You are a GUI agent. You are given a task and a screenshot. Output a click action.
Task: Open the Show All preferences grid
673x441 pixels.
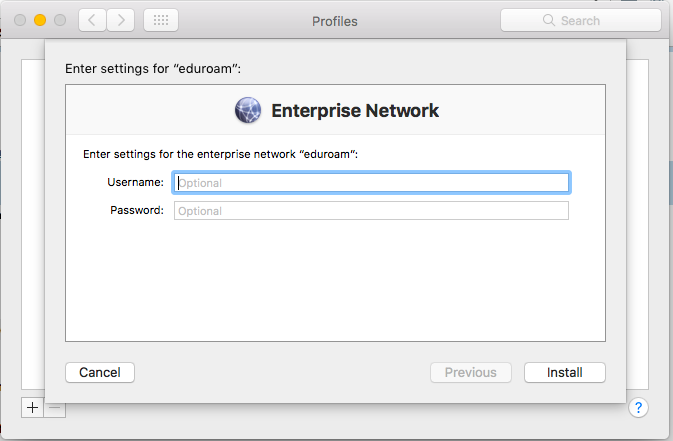[x=161, y=20]
